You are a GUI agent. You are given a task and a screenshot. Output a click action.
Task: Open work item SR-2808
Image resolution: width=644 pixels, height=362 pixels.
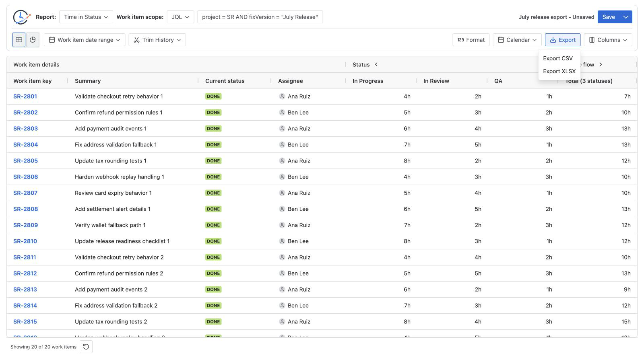coord(25,209)
